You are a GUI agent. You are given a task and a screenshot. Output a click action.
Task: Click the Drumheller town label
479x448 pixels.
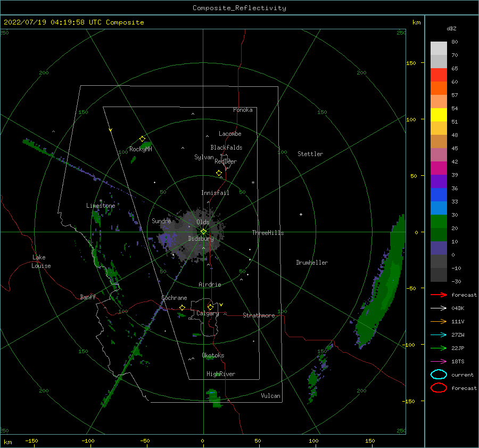(x=312, y=263)
